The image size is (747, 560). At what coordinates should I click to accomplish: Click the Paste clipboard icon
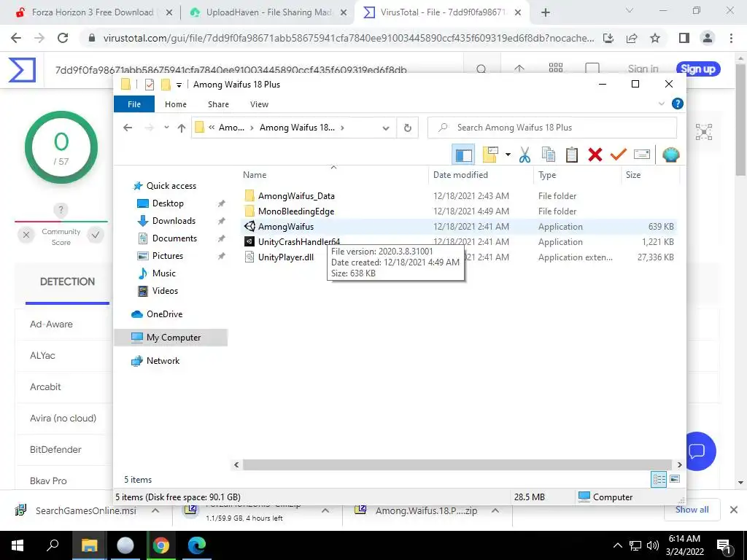tap(572, 155)
